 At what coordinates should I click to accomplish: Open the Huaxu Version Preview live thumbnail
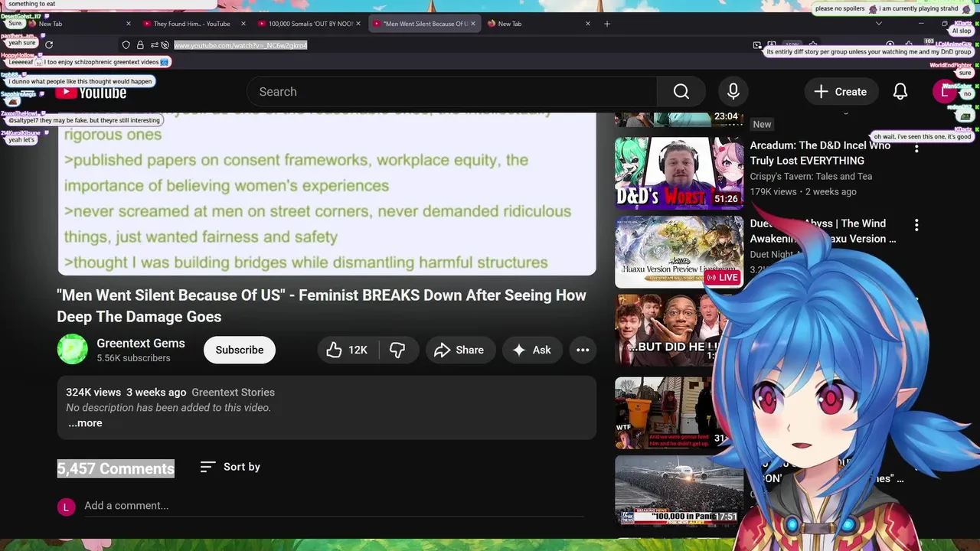(679, 252)
